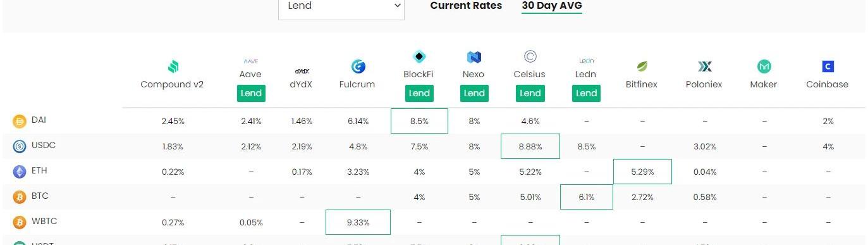Click the highlighted 8.88% Celsius USDC rate

[x=530, y=146]
